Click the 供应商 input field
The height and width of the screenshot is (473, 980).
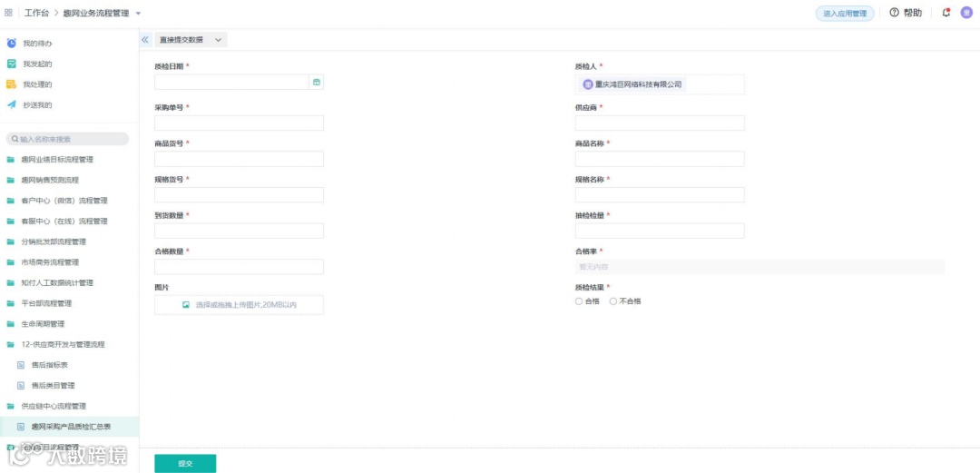tap(660, 123)
